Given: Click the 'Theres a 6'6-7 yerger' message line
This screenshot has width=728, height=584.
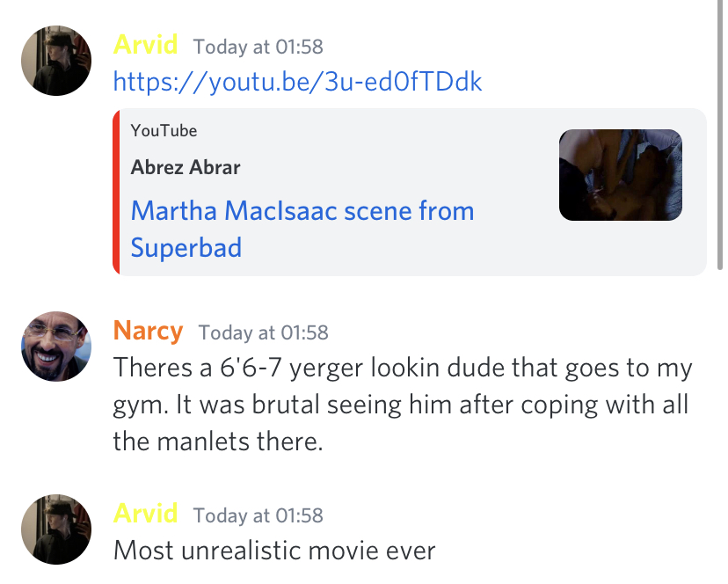Looking at the screenshot, I should (403, 368).
